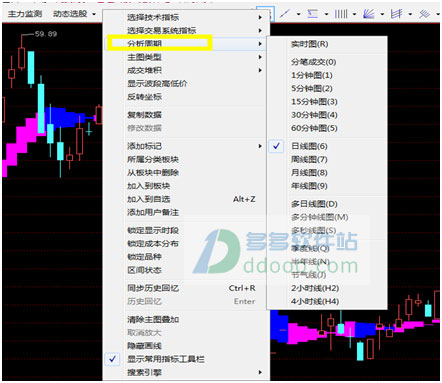Screen dimensions: 442x383
Task: Select the parallel channel lines tool
Action: coord(396,14)
